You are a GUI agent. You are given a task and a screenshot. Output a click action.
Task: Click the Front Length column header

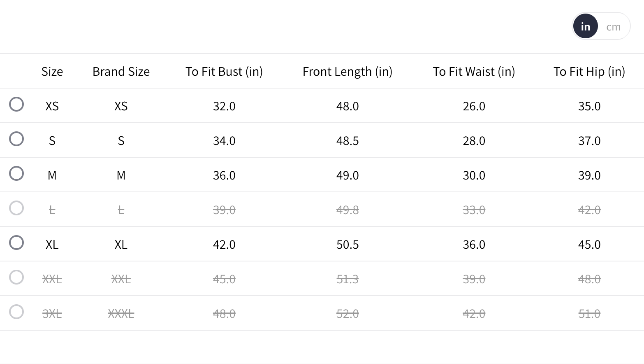(347, 72)
